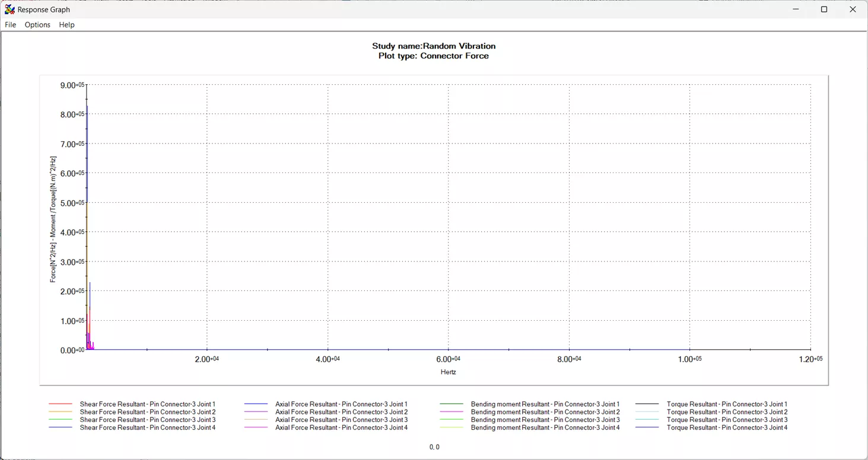Viewport: 868px width, 460px height.
Task: Select Bending moment Resultant Joint 2 legend label
Action: click(545, 412)
